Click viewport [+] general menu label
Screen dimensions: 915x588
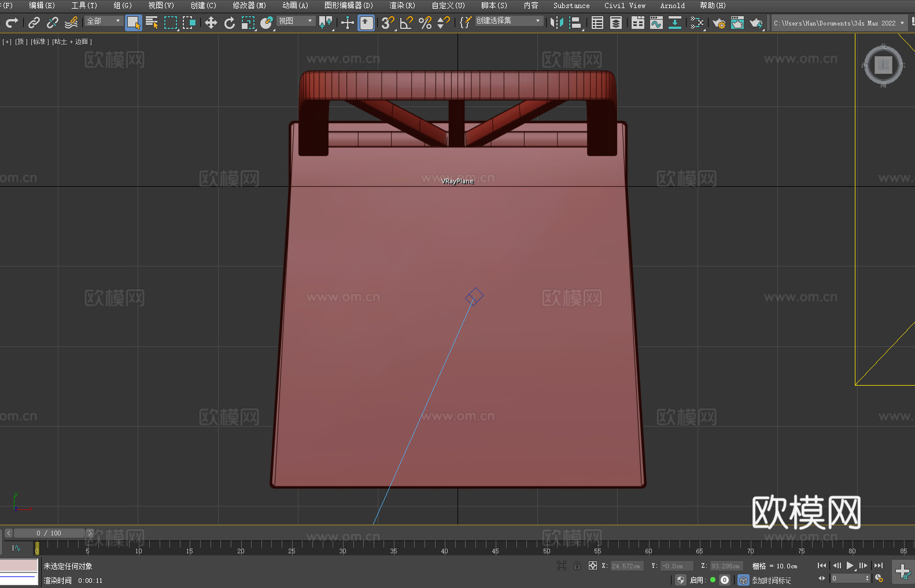tap(7, 42)
